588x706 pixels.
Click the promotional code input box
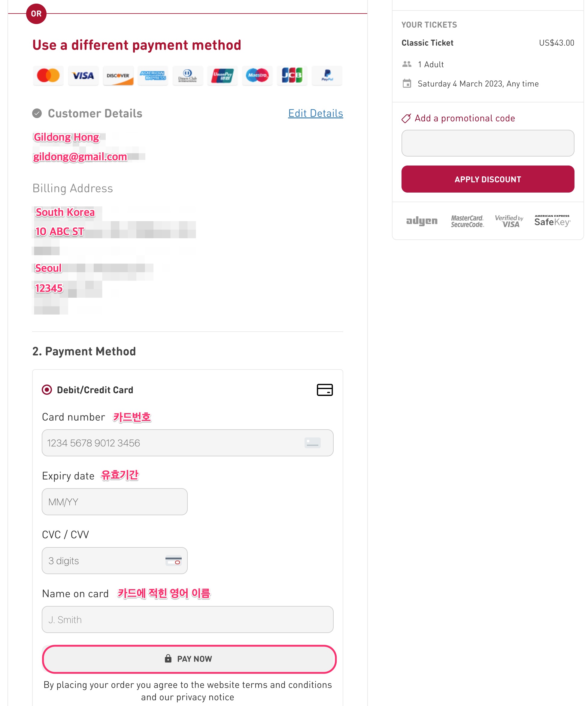[487, 143]
